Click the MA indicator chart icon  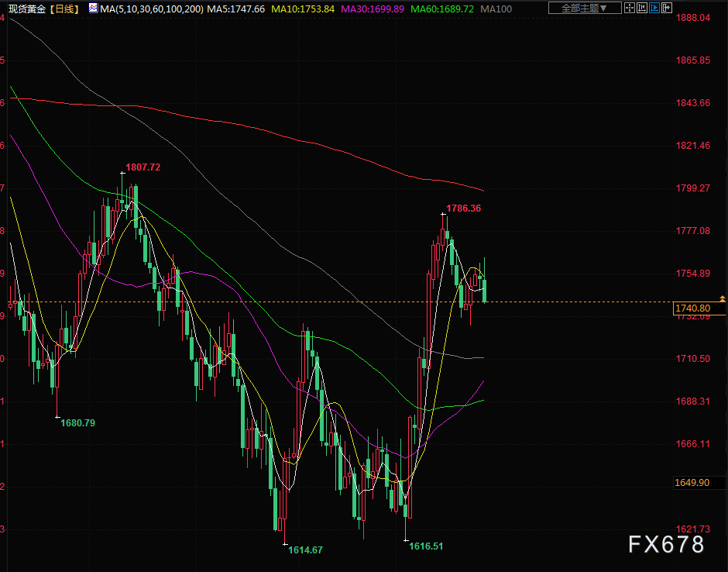[93, 8]
